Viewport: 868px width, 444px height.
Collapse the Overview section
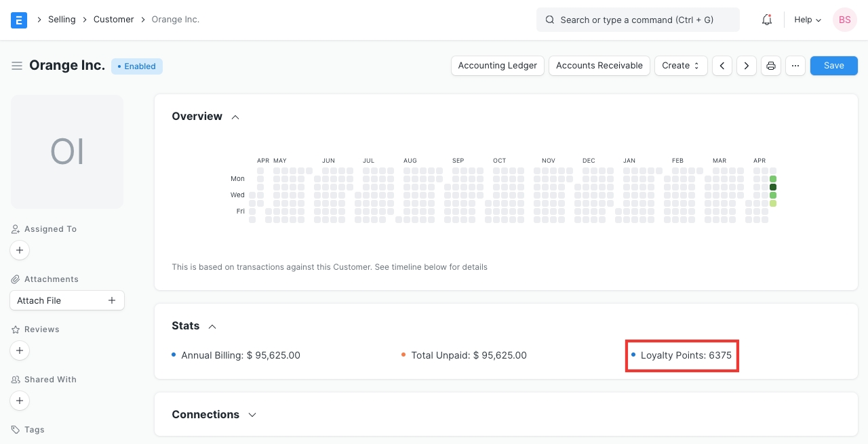pos(235,117)
